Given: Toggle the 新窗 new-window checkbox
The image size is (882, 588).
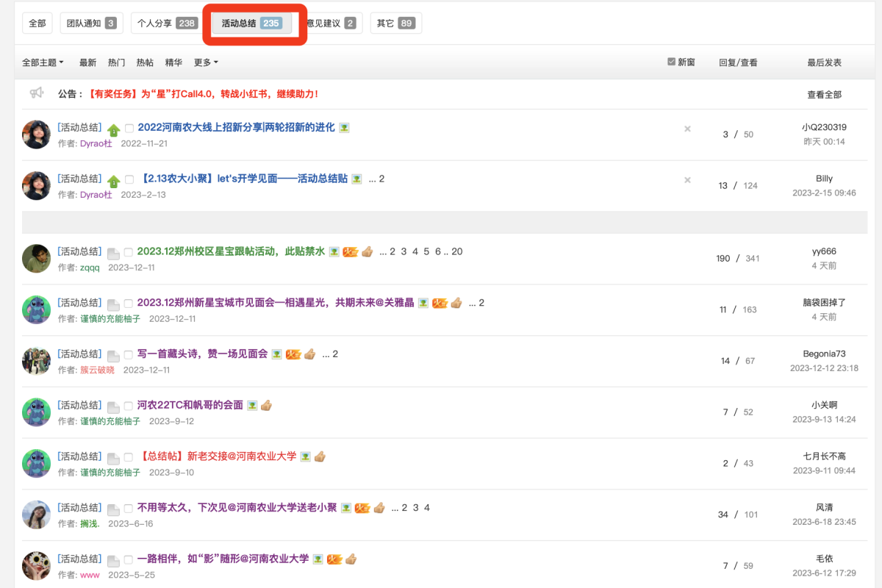Looking at the screenshot, I should [x=671, y=62].
